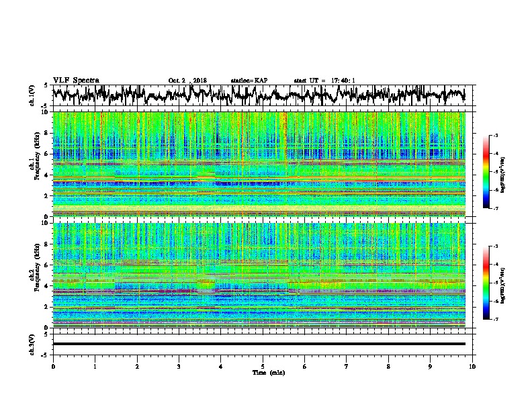The image size is (532, 411).
Task: Click the 'station=KAP' header label
Action: click(249, 81)
